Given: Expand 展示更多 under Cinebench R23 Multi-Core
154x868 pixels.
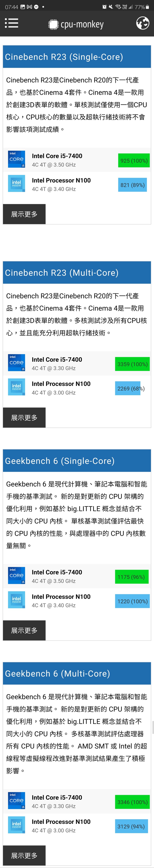Looking at the screenshot, I should [x=24, y=417].
